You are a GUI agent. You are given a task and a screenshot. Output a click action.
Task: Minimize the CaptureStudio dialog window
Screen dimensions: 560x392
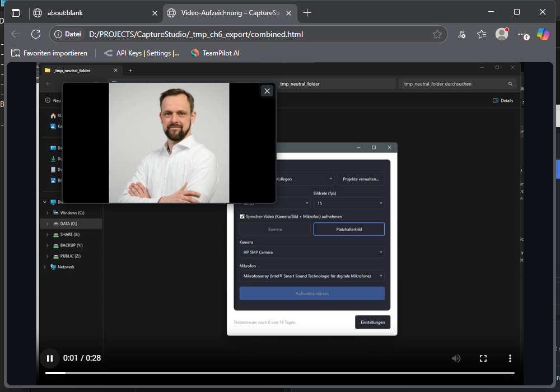[358, 147]
